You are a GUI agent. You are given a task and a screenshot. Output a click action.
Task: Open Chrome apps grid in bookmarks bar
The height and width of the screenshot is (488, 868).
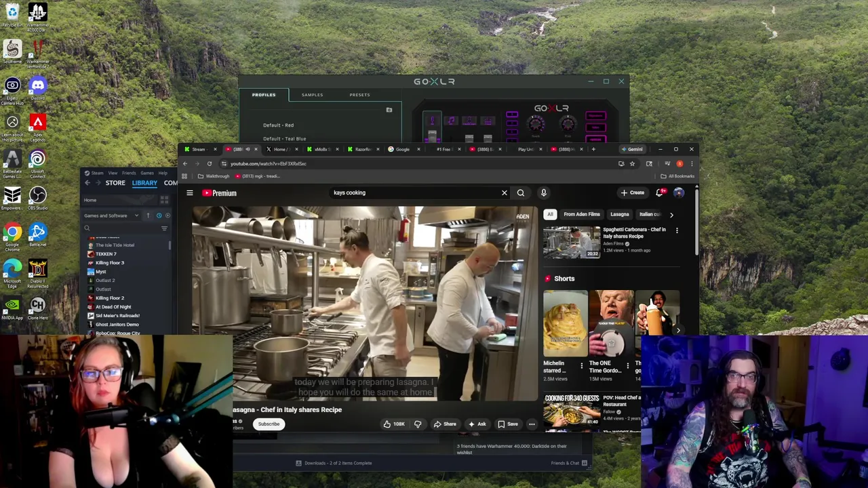184,176
